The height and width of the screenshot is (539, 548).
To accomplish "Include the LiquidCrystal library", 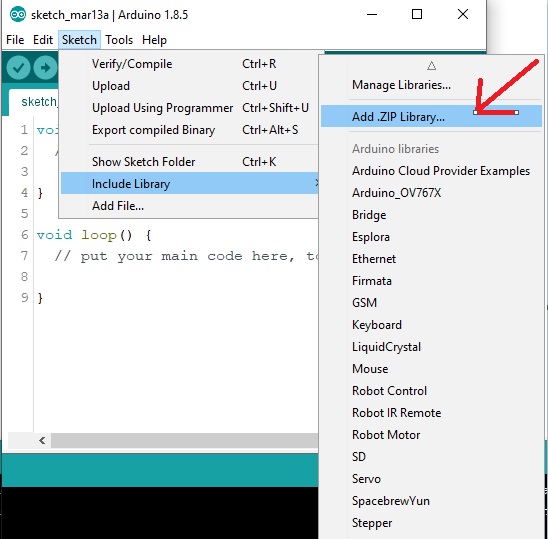I will (x=386, y=347).
